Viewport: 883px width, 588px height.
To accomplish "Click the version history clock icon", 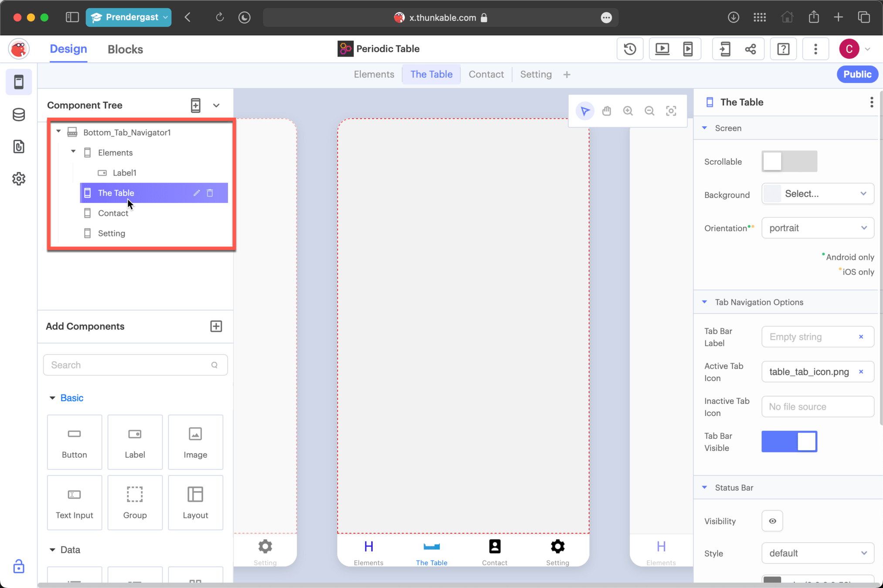I will [630, 49].
